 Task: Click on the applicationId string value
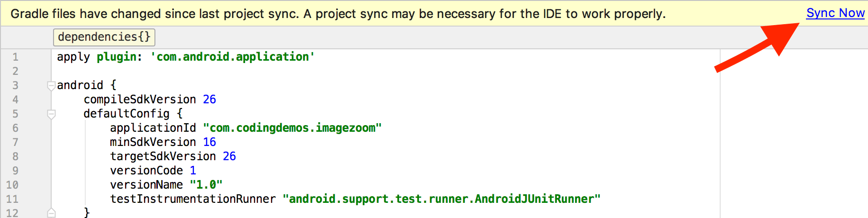coord(292,128)
